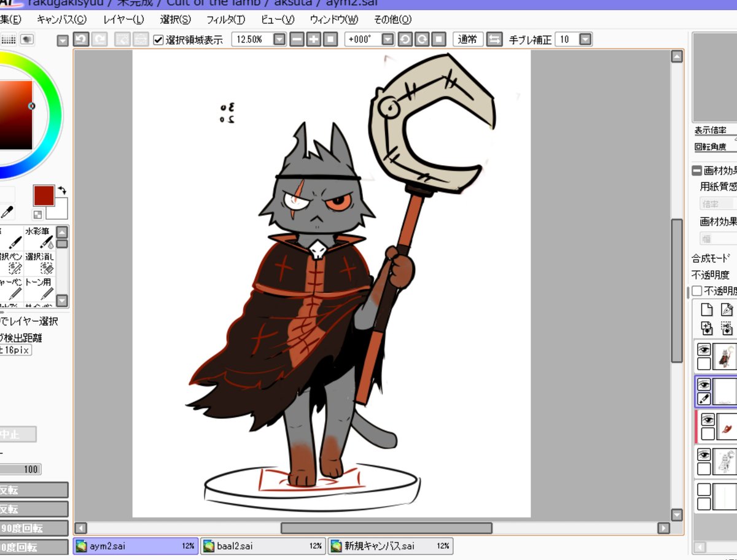Click the zoom out minus button

coord(297,39)
